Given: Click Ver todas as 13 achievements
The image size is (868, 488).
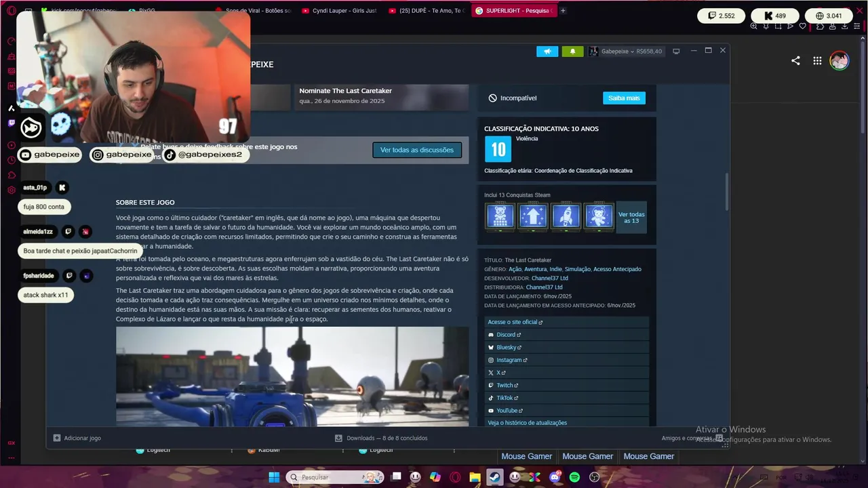Looking at the screenshot, I should [x=631, y=217].
